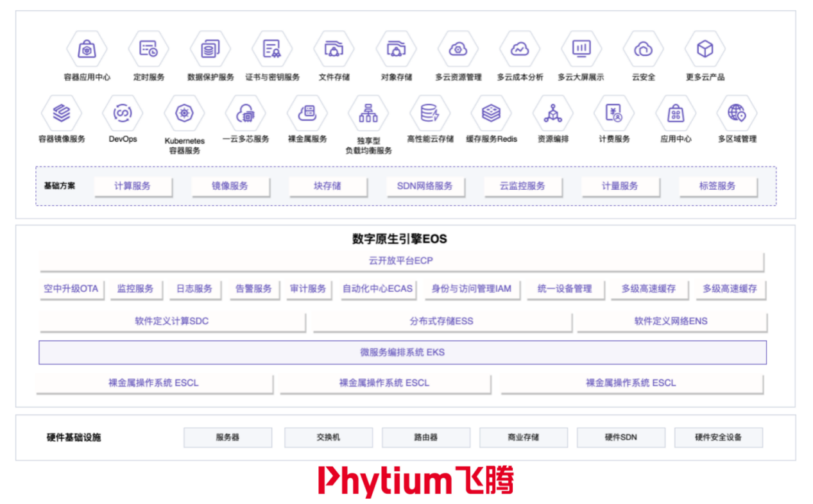Click the 路由器 hardware box
The image size is (813, 504).
(x=426, y=437)
